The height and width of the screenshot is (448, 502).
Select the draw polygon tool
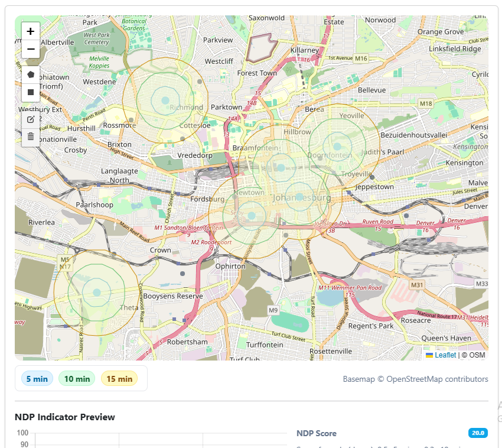tap(31, 74)
